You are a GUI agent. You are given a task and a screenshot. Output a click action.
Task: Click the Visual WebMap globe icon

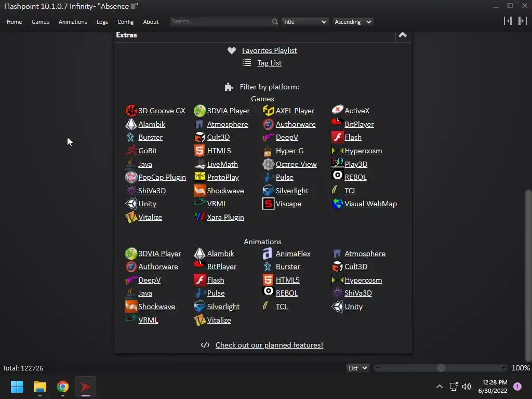click(x=337, y=204)
